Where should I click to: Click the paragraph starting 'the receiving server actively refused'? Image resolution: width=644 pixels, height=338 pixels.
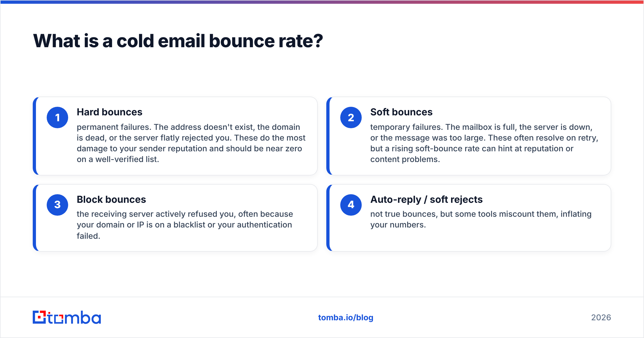tap(185, 225)
